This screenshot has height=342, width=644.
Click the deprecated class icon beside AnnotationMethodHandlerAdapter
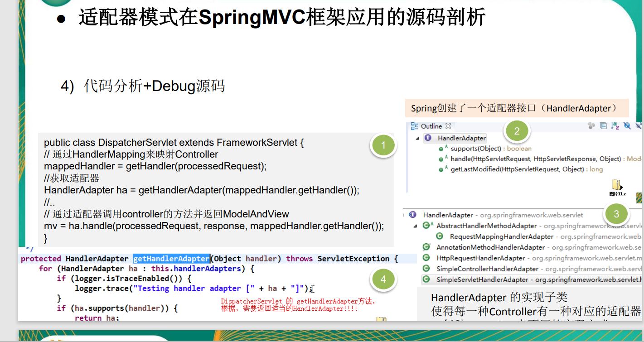tap(426, 247)
